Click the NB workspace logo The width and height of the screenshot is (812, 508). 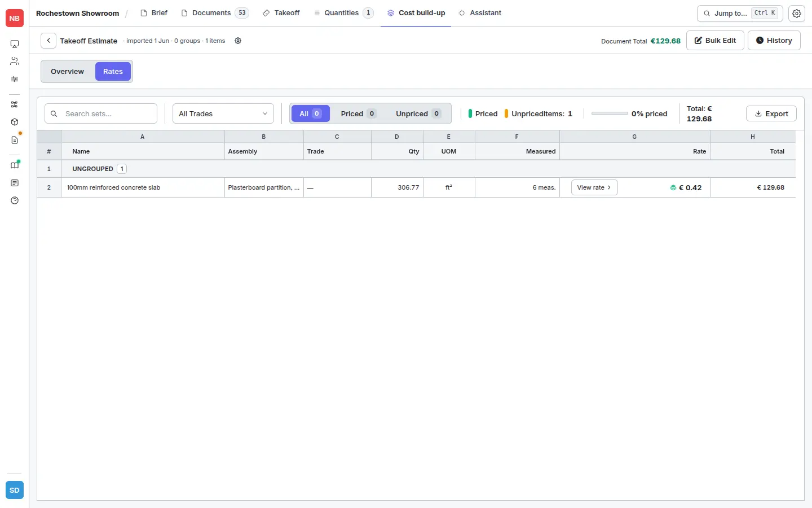[x=14, y=18]
